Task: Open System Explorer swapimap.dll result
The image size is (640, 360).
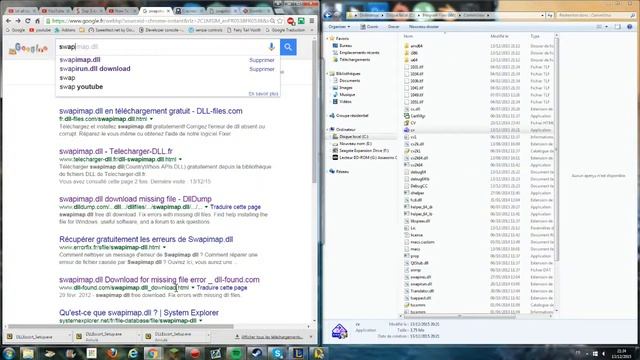Action: pyautogui.click(x=139, y=313)
